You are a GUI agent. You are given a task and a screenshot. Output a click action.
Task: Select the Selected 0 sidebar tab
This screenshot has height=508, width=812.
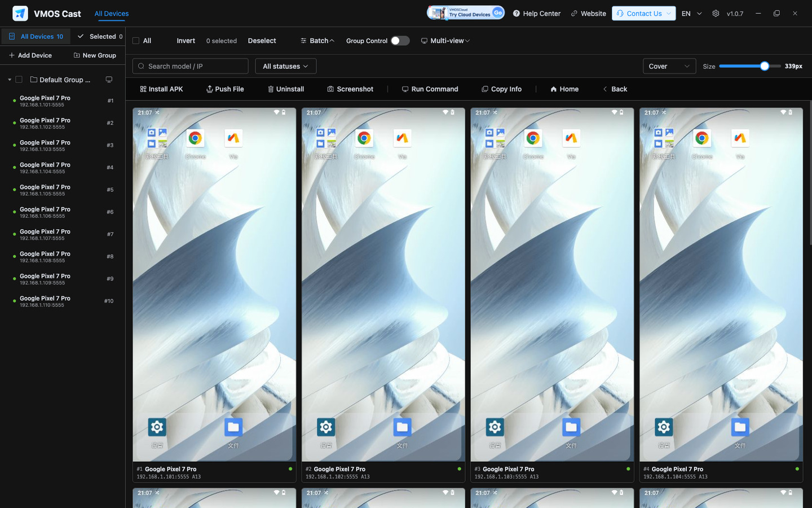coord(100,36)
